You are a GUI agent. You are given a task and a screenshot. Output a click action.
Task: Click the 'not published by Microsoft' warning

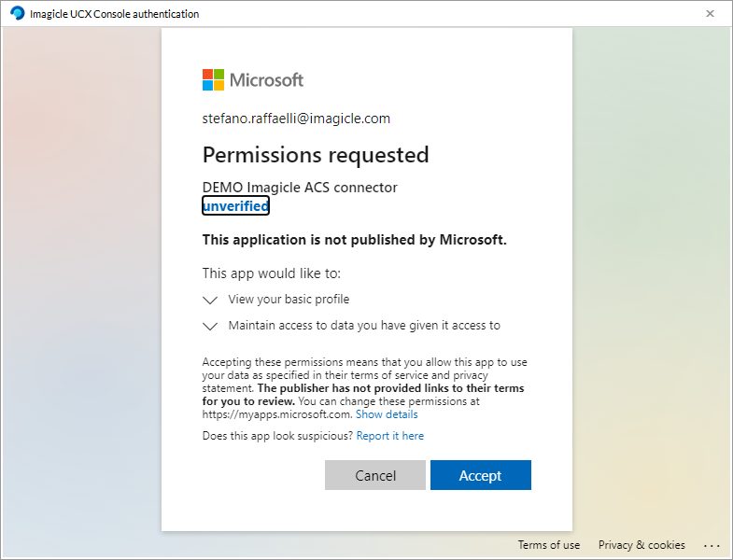[355, 240]
